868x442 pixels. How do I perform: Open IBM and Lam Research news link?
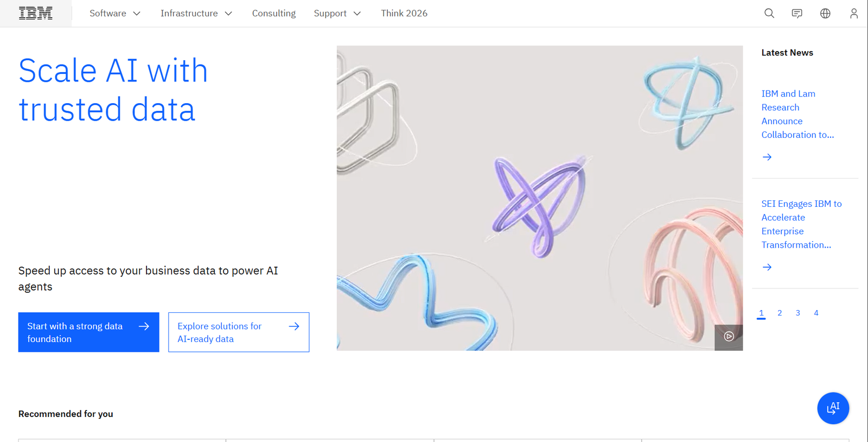pyautogui.click(x=797, y=114)
